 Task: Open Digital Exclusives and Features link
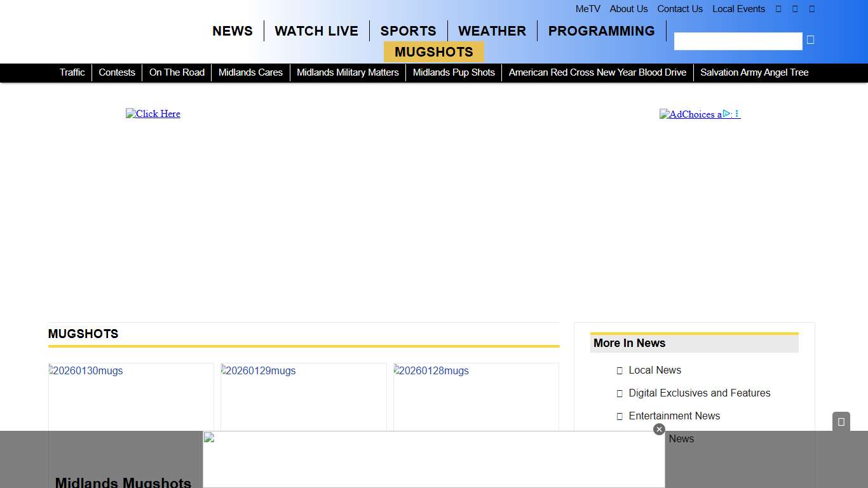(x=699, y=393)
